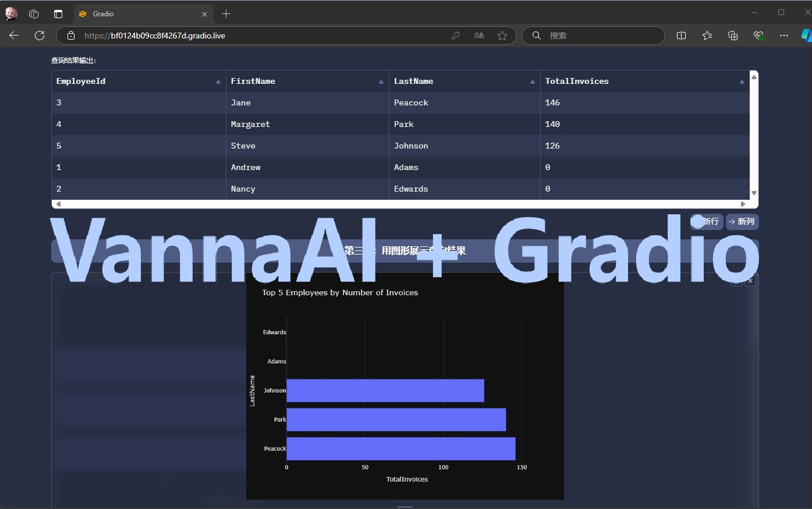Viewport: 812px width, 509px height.
Task: Open browser essentials heart icon
Action: tap(758, 36)
